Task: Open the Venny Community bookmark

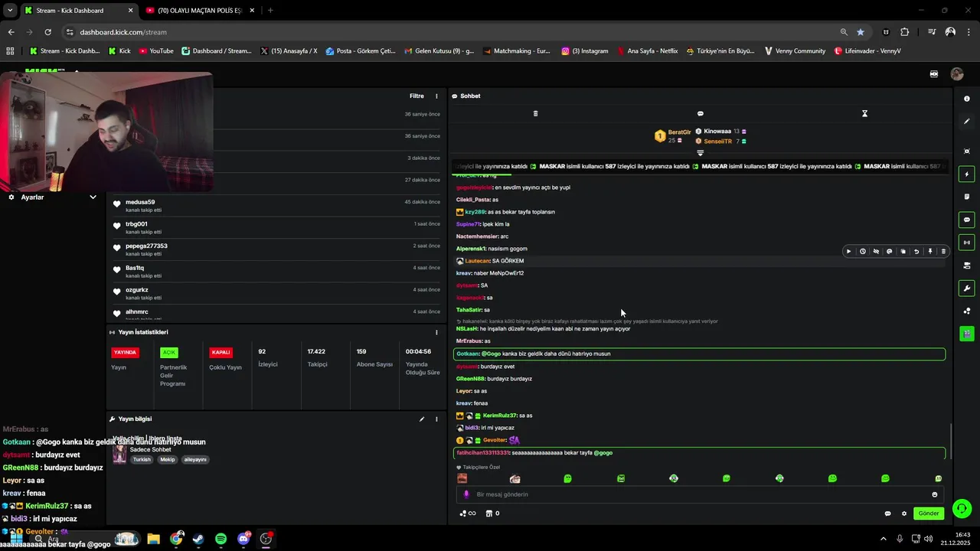Action: [795, 51]
